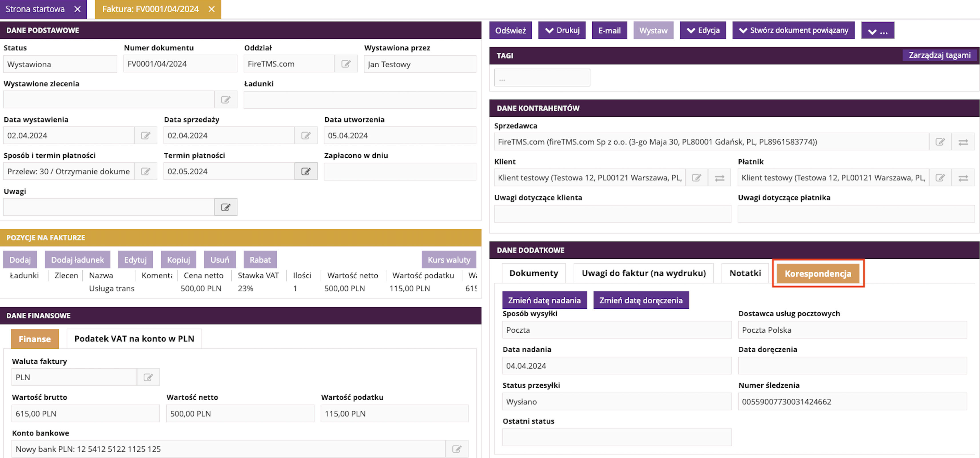Click swap arrows icon for Płatnik

pyautogui.click(x=963, y=178)
